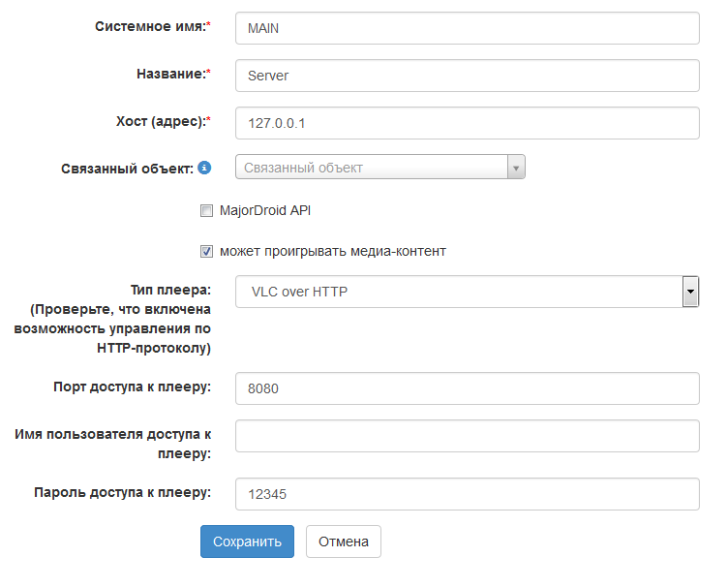Click the Хост (адрес) field with 127.0.0.1
Screen dimensions: 728x588
click(x=467, y=123)
